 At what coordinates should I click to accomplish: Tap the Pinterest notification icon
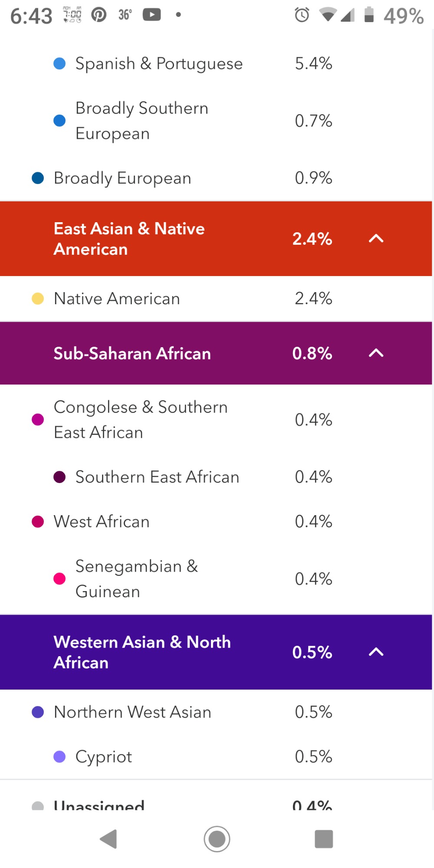pos(99,15)
